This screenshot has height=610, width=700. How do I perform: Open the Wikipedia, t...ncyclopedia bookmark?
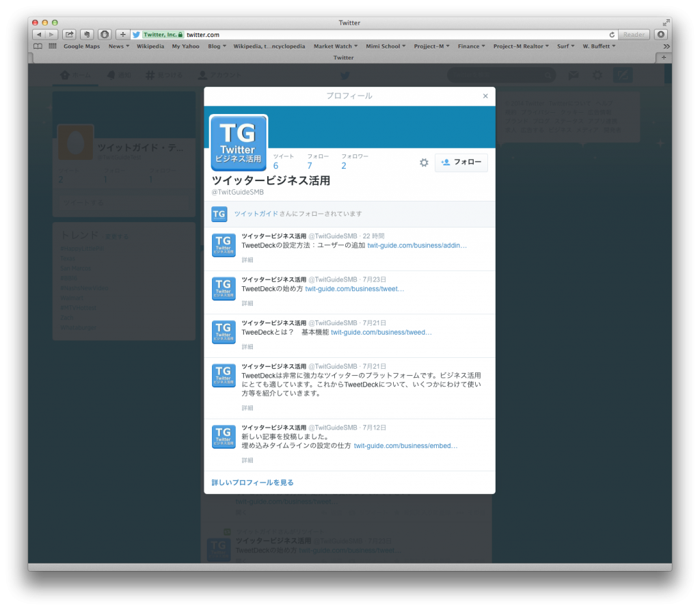(269, 46)
